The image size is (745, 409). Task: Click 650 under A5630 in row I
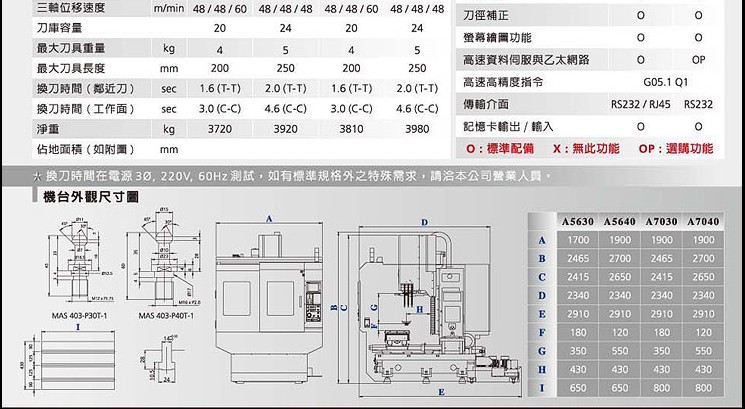(x=578, y=388)
